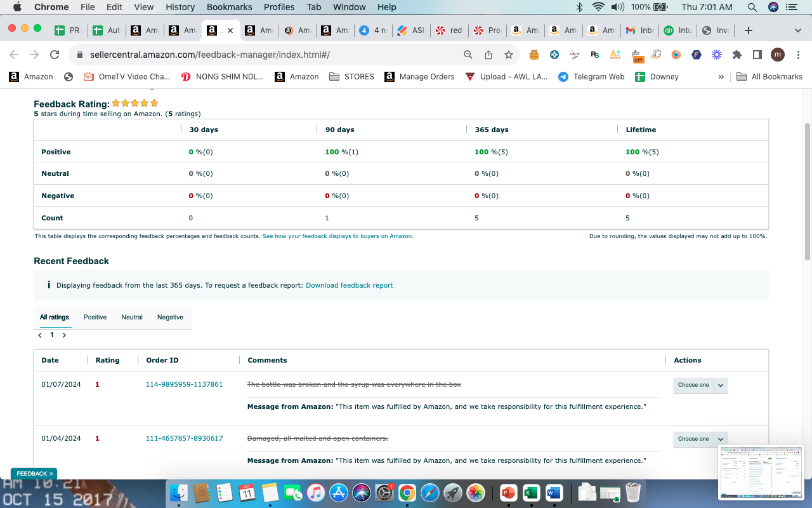Open Wi-Fi status in menu bar
This screenshot has width=812, height=508.
click(598, 7)
